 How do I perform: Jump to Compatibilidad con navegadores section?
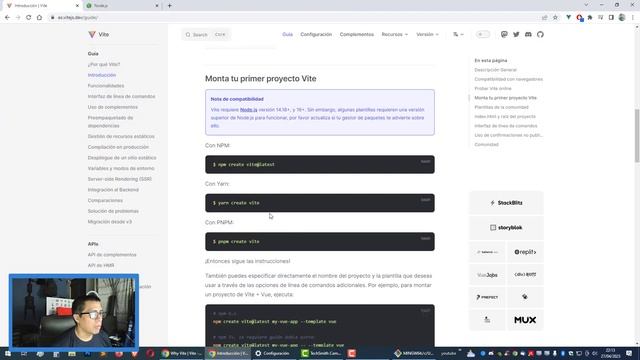(x=509, y=79)
